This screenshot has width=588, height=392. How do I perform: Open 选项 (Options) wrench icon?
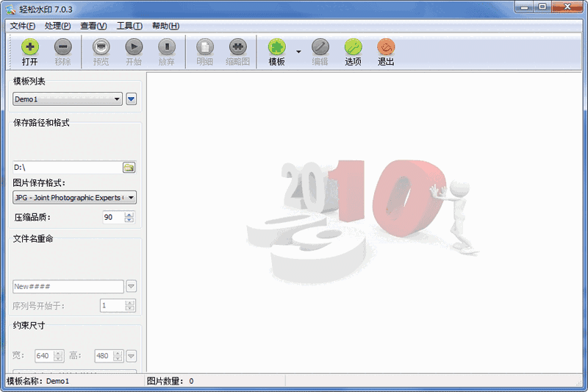pos(353,47)
